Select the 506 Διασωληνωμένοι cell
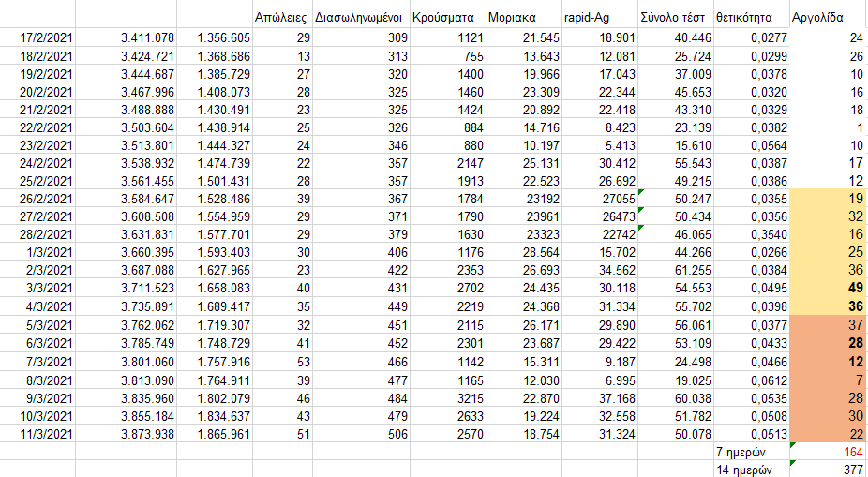Screen dimensions: 868x477 [x=359, y=434]
